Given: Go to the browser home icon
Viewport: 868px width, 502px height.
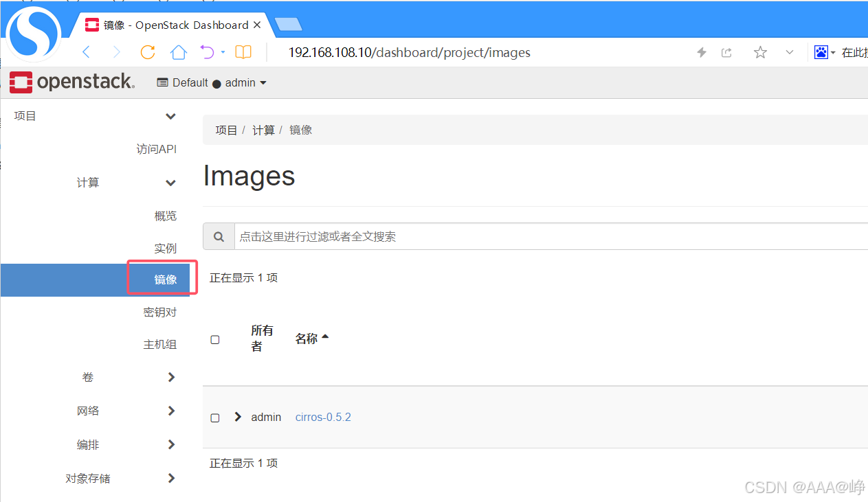Looking at the screenshot, I should click(x=179, y=52).
